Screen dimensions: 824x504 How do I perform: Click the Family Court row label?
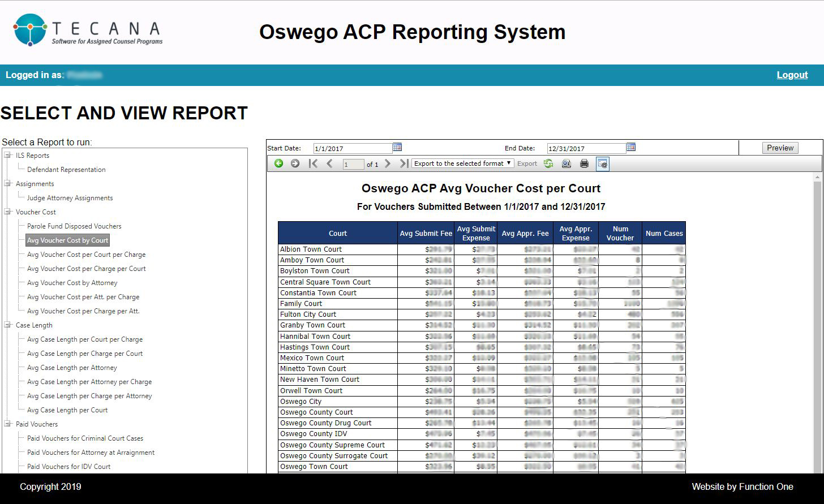coord(301,303)
